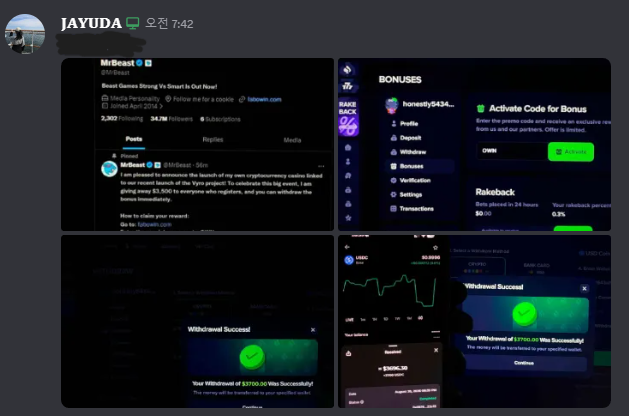Click the green Activate button
629x416 pixels.
click(x=570, y=152)
